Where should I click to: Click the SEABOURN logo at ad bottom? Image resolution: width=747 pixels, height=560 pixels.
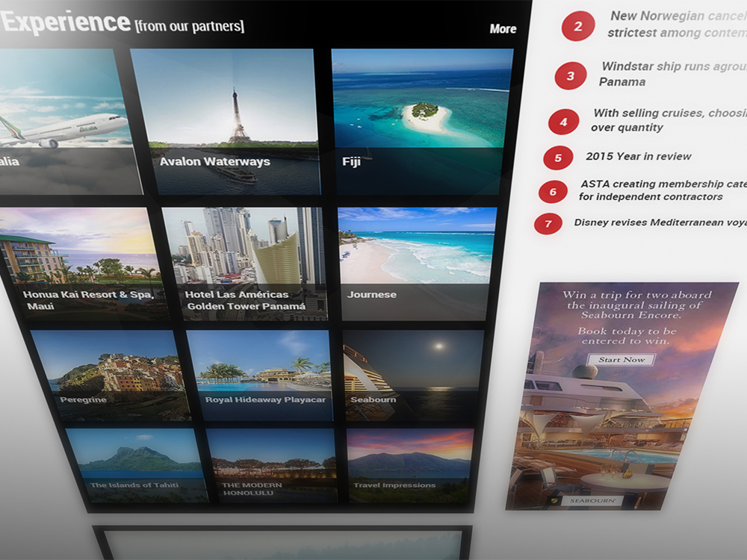point(592,500)
